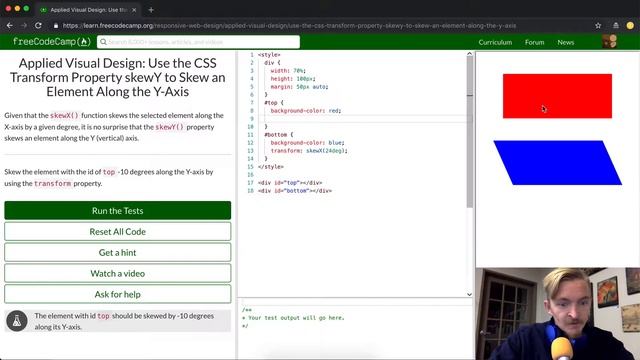Click the opening <style> tag line

pos(269,55)
